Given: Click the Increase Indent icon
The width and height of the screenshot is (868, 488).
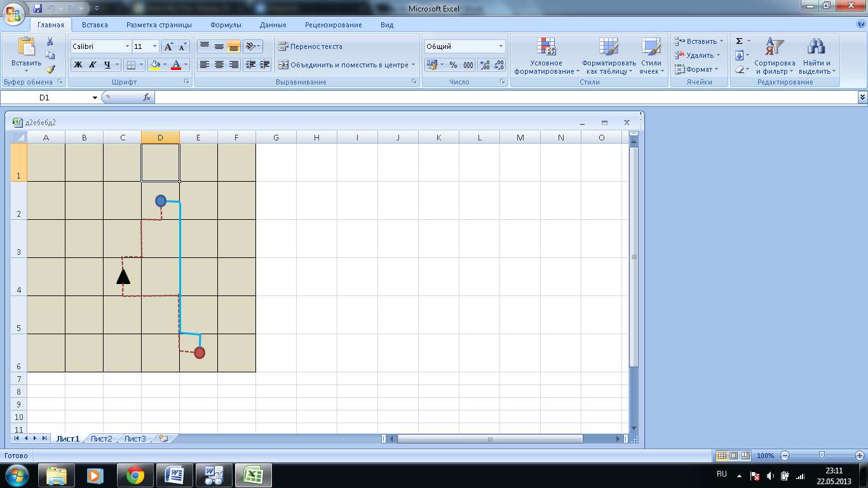Looking at the screenshot, I should pyautogui.click(x=265, y=65).
